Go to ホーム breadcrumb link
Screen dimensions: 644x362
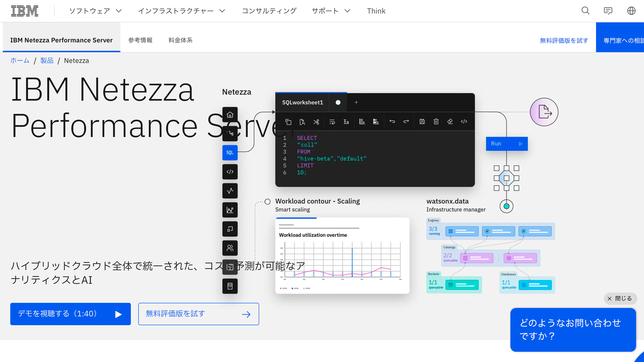[x=20, y=61]
